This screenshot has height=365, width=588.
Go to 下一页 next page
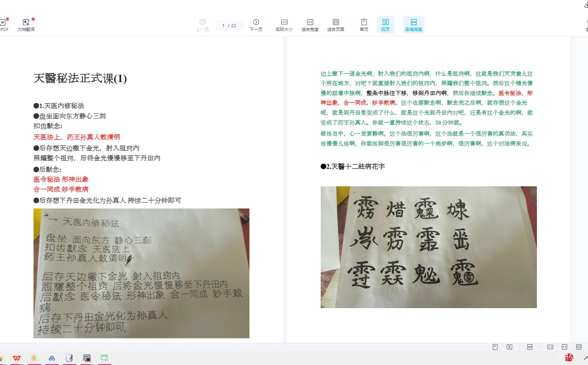256,24
